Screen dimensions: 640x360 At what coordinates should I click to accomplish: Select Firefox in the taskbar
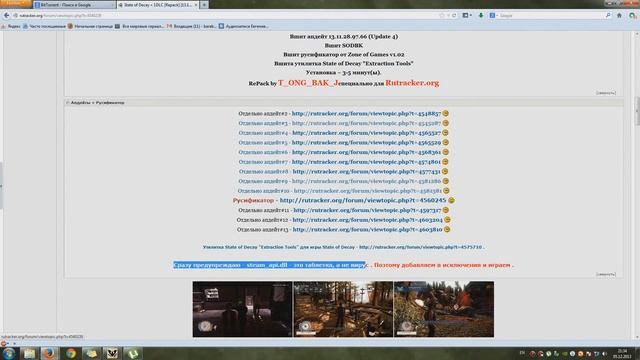(49, 353)
